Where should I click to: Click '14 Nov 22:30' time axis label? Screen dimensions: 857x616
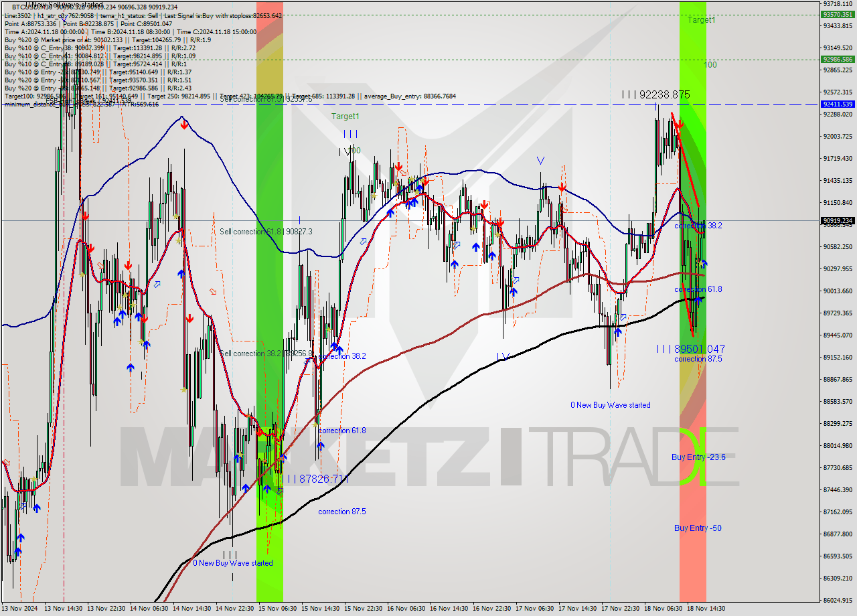(235, 608)
